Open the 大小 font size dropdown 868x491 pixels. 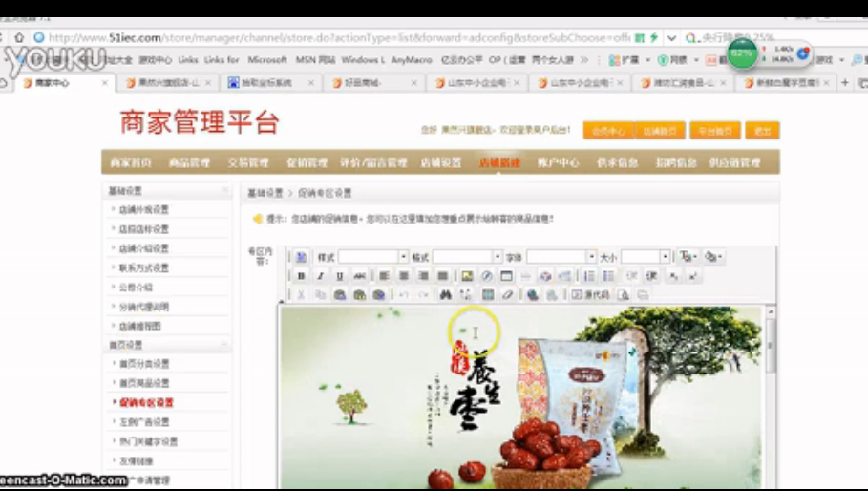click(665, 257)
